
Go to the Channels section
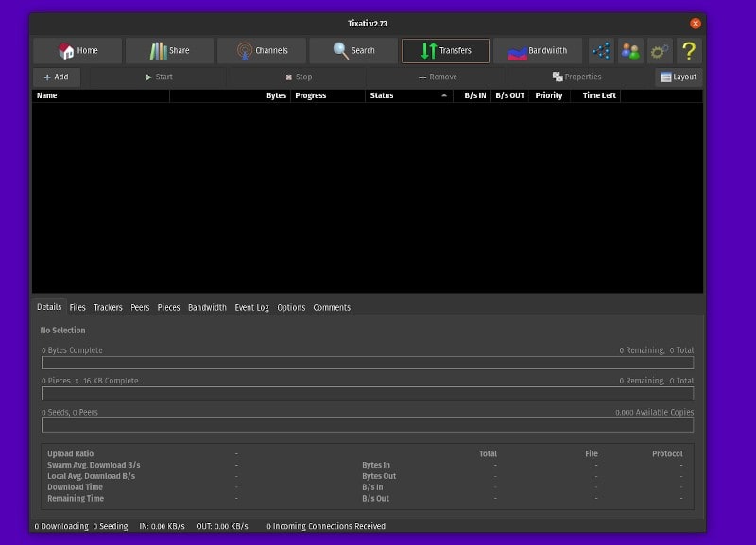click(x=262, y=51)
